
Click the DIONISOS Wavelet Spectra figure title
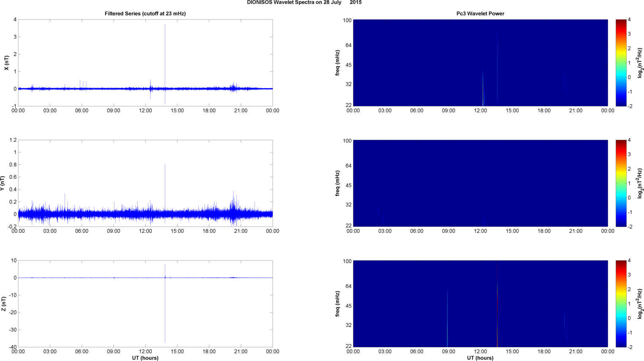(x=304, y=3)
